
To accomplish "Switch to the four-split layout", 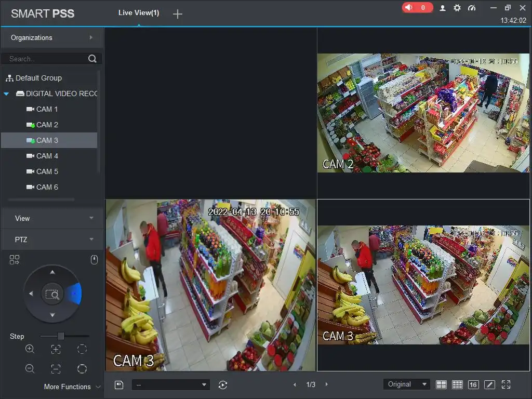I will click(441, 384).
